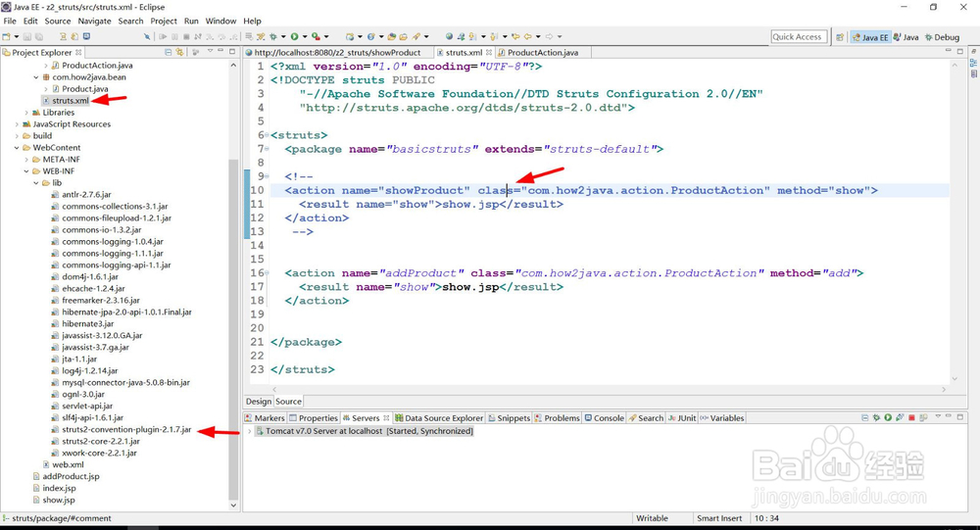This screenshot has width=980, height=530.
Task: Click Project Explorer vertical scrollbar down arrow
Action: 234,505
